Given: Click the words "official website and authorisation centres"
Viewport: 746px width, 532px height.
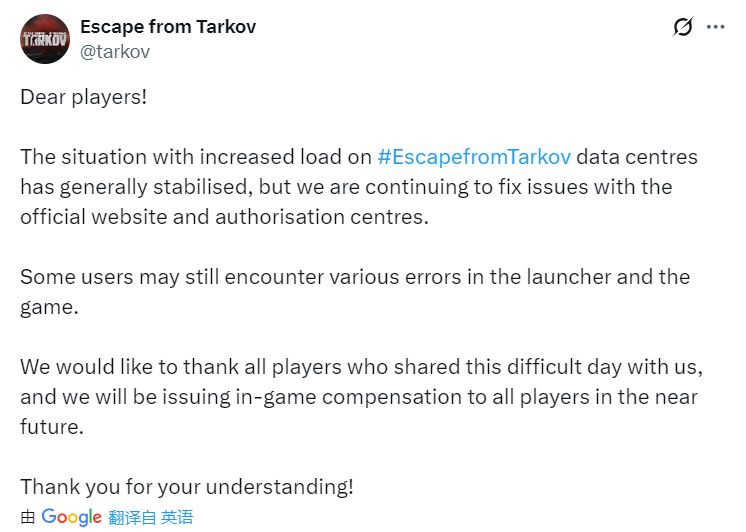Looking at the screenshot, I should (224, 216).
